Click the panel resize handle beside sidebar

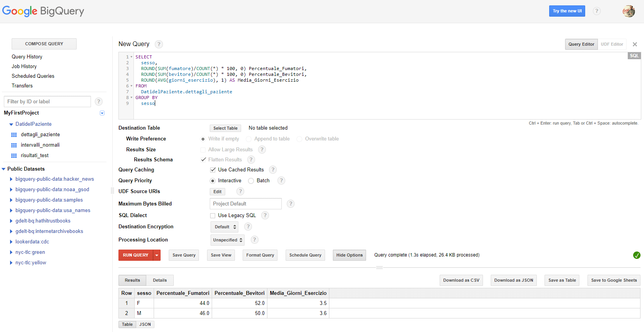(x=112, y=190)
